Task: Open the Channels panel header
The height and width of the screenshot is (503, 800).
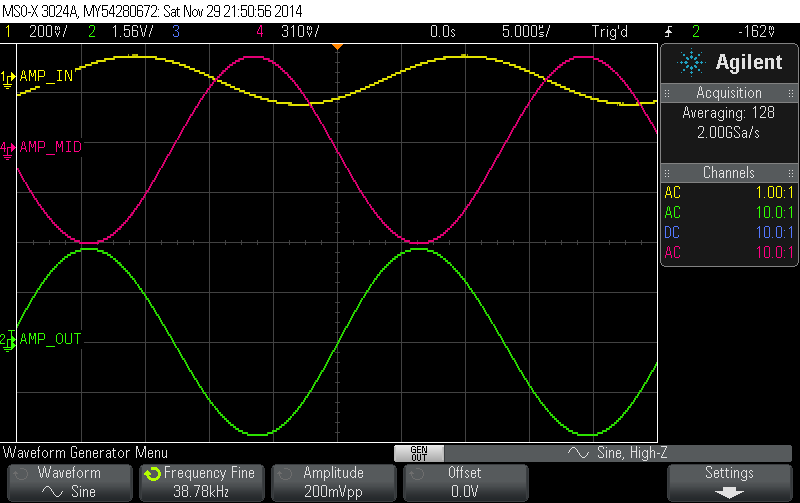Action: pyautogui.click(x=729, y=173)
